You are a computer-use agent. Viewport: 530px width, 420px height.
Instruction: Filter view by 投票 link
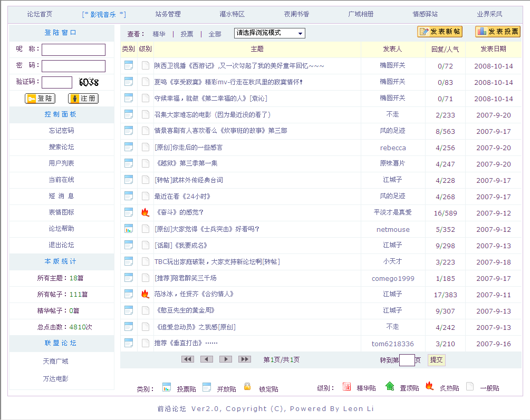[187, 34]
